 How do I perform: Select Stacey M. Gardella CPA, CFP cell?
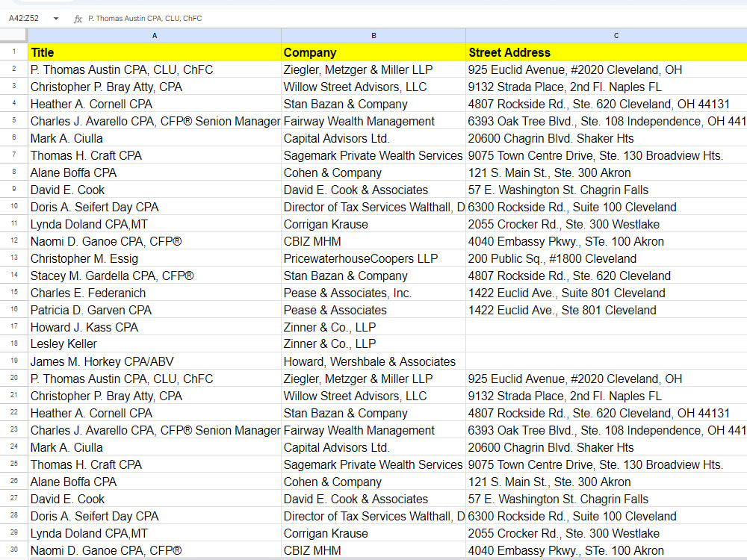tap(155, 276)
